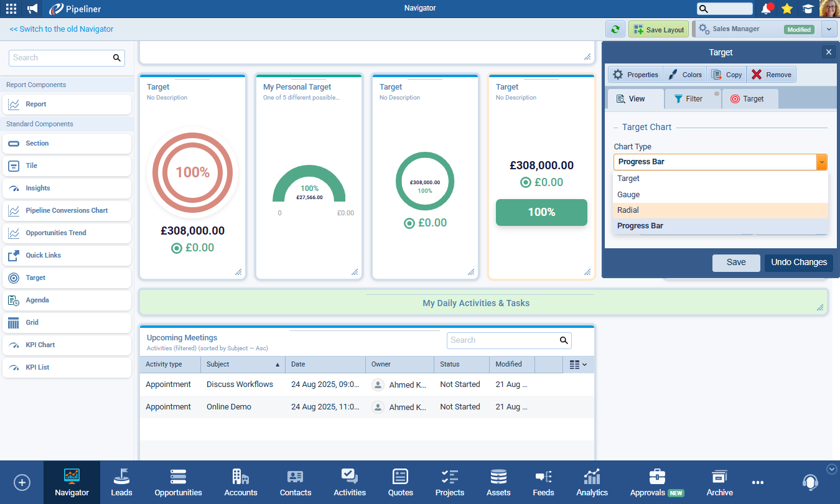This screenshot has width=840, height=504.
Task: Click Switch to the old Navigator link
Action: click(x=62, y=29)
